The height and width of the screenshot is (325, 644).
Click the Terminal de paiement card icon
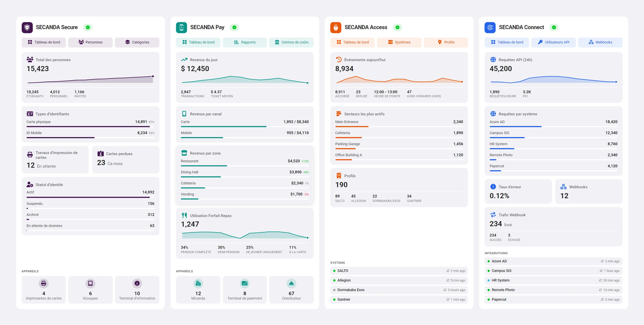(x=245, y=283)
